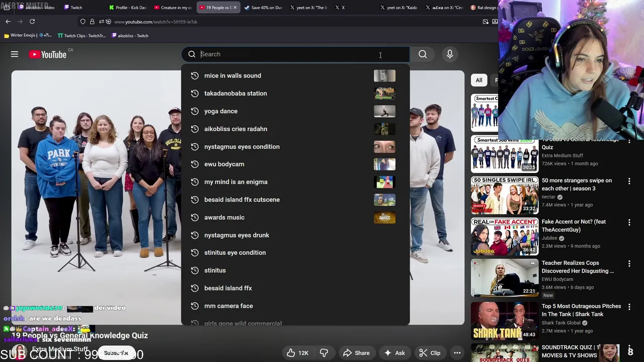Click the padlock site info icon
The width and height of the screenshot is (644, 362).
click(92, 22)
